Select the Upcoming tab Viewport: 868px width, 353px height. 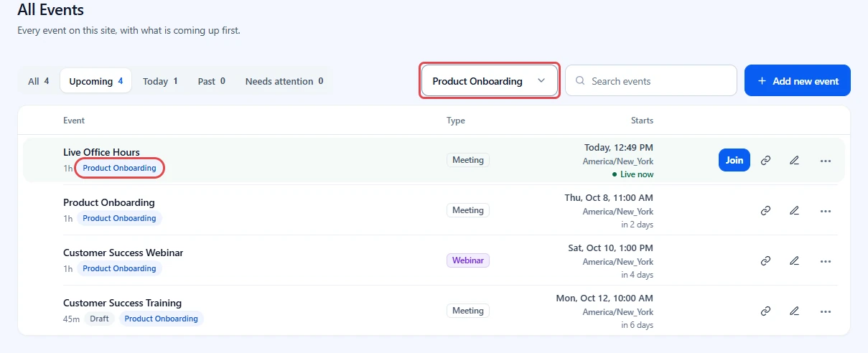click(95, 81)
